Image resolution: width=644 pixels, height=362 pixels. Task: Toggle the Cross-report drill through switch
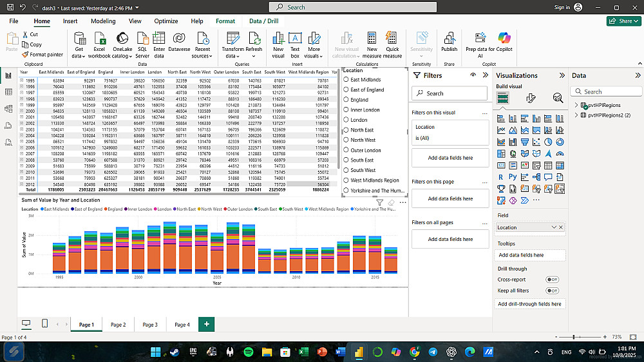tap(552, 280)
